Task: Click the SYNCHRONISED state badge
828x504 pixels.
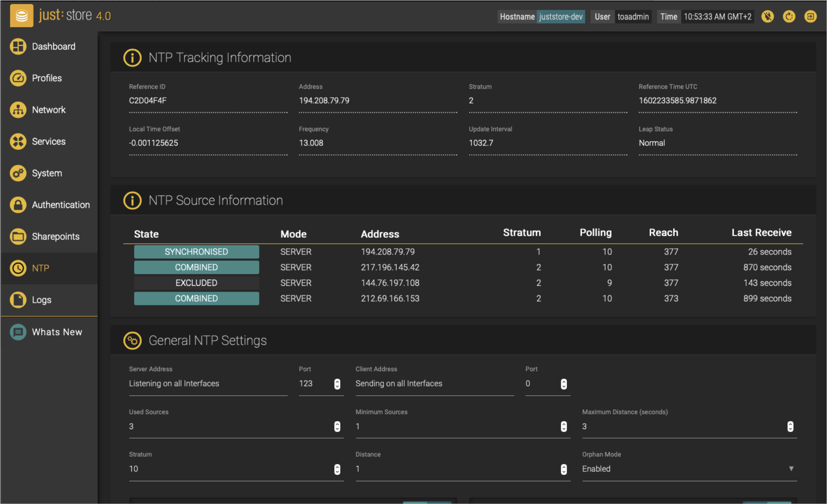Action: tap(197, 252)
